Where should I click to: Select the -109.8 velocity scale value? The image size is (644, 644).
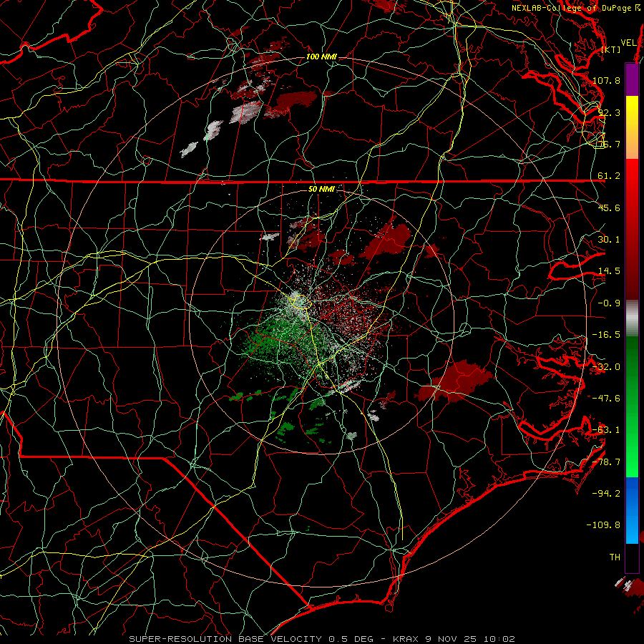coord(604,525)
